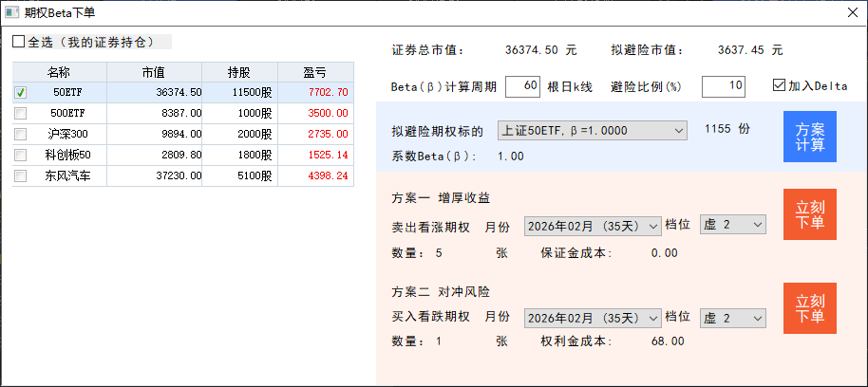Tick the 科创板50 row checkbox
The width and height of the screenshot is (868, 387).
pyautogui.click(x=21, y=155)
